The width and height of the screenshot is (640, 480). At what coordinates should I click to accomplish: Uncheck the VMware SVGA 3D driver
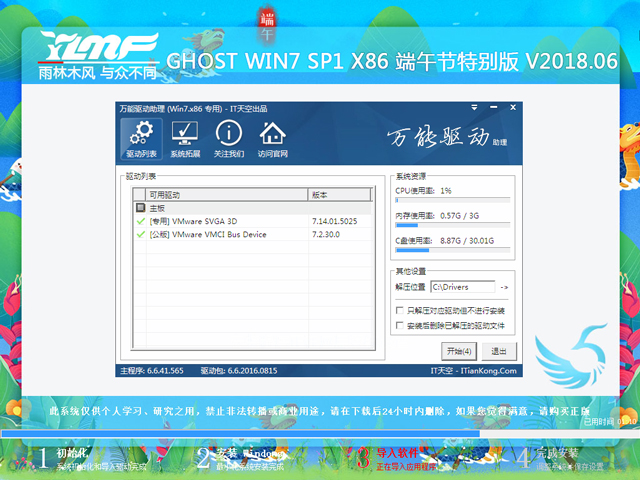click(x=140, y=221)
